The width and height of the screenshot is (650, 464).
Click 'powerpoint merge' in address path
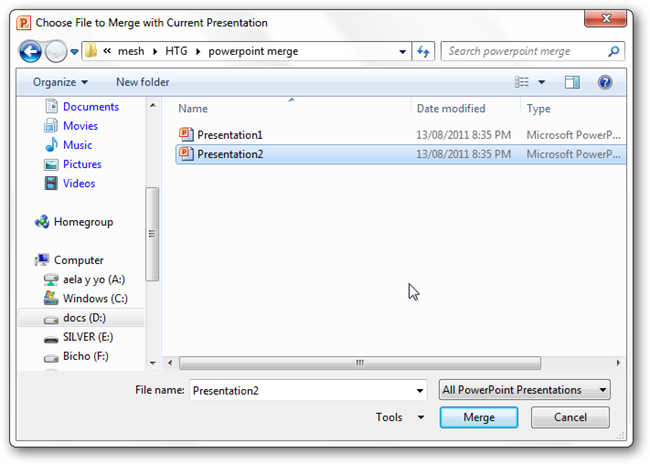[x=253, y=51]
